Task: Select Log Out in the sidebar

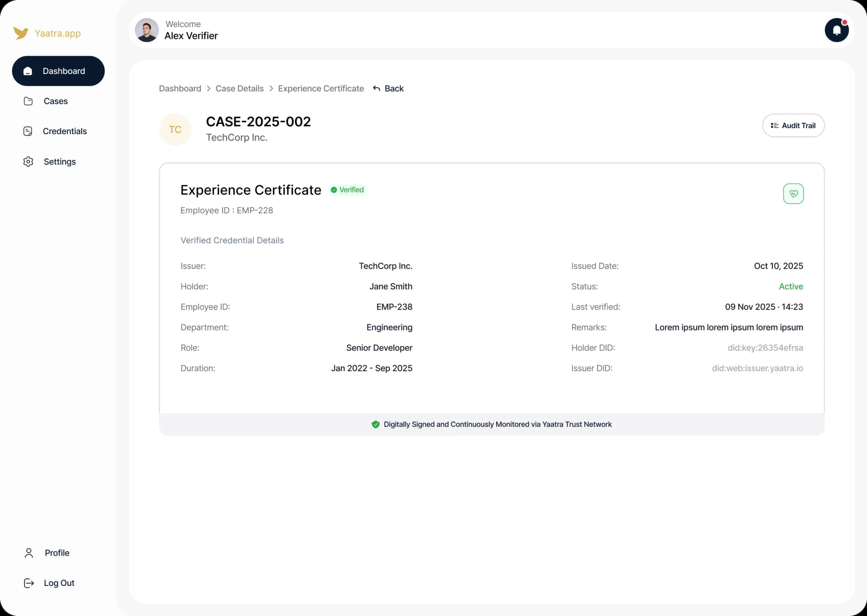Action: click(x=58, y=583)
